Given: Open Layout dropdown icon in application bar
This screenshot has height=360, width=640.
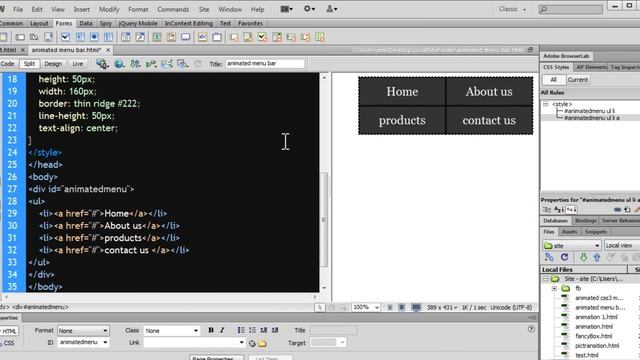Looking at the screenshot, I should click(286, 9).
